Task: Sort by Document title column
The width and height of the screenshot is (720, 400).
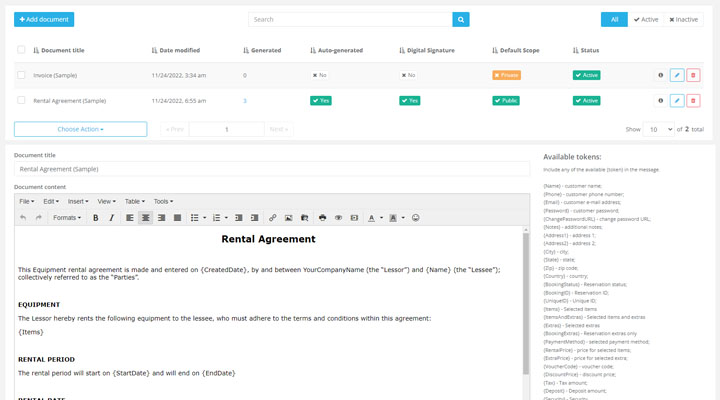Action: 59,50
